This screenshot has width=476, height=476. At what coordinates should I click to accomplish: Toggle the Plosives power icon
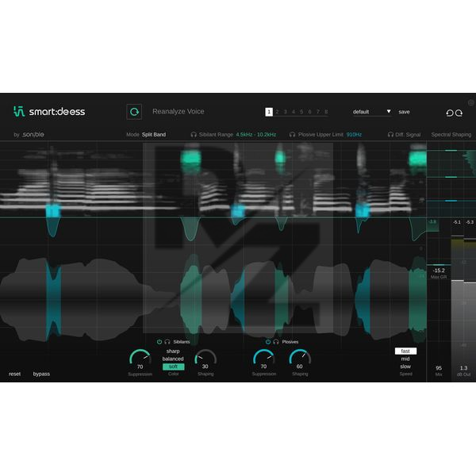(x=268, y=342)
